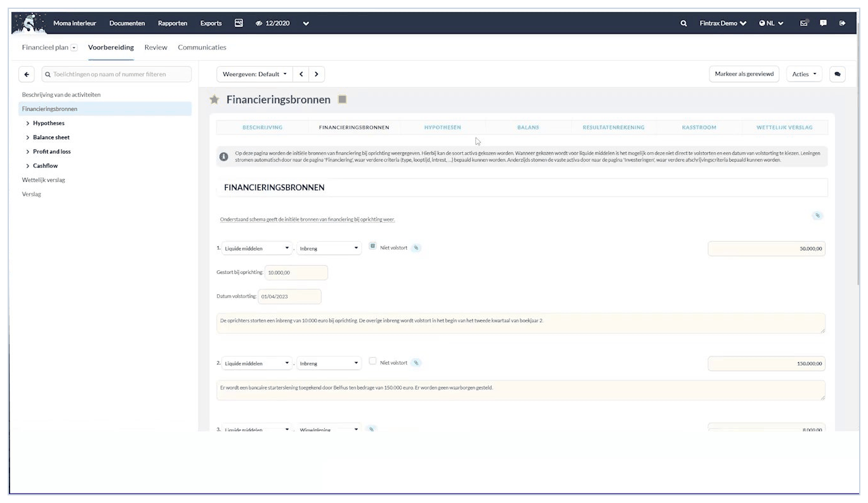Expand the Profit and loss tree item

tap(28, 152)
